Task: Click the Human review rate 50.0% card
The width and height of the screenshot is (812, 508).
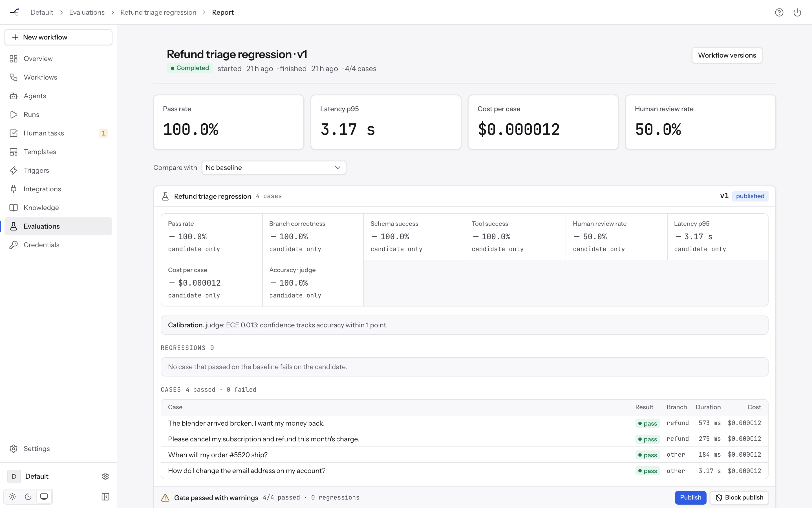Action: click(x=701, y=122)
